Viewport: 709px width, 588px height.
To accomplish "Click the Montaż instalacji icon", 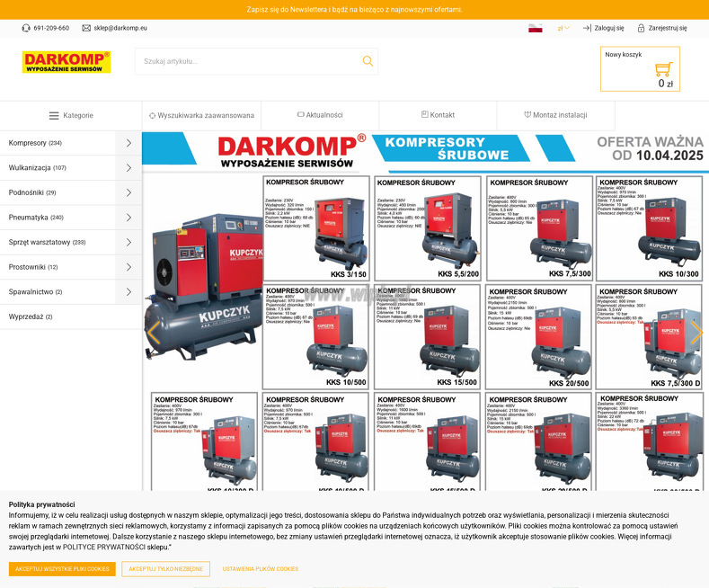I will tap(527, 114).
